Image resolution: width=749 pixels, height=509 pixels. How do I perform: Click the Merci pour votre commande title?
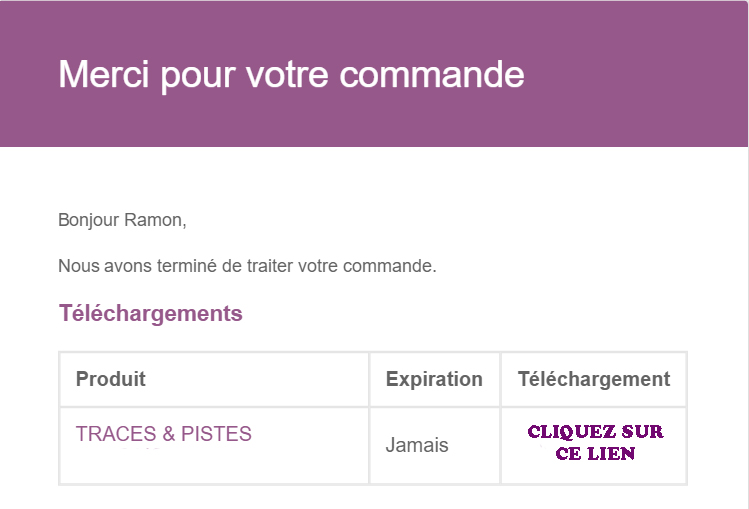click(291, 75)
